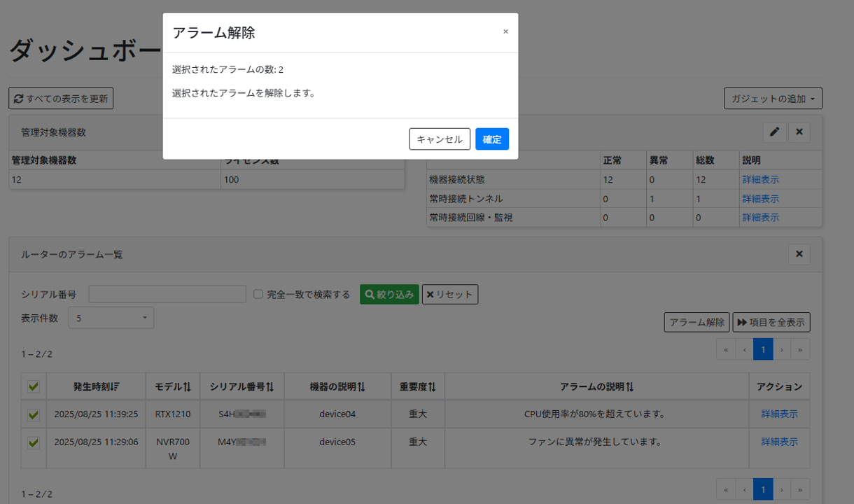Close the ルーターのアラーム一覧 widget
The image size is (854, 504).
click(x=799, y=254)
